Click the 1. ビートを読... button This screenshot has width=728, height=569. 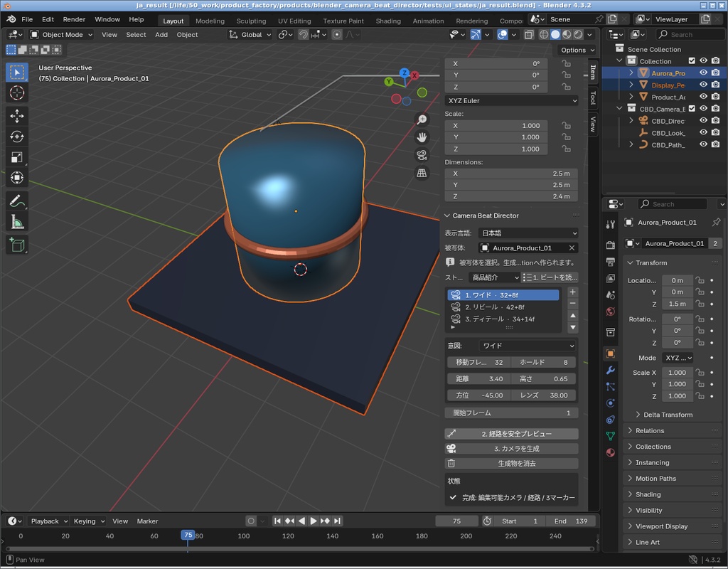(550, 277)
